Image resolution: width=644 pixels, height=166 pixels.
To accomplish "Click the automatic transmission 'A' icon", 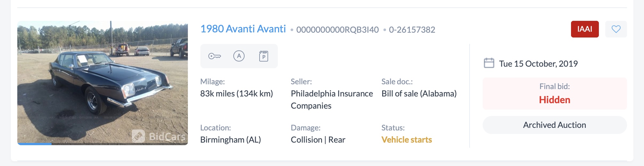I will point(239,56).
